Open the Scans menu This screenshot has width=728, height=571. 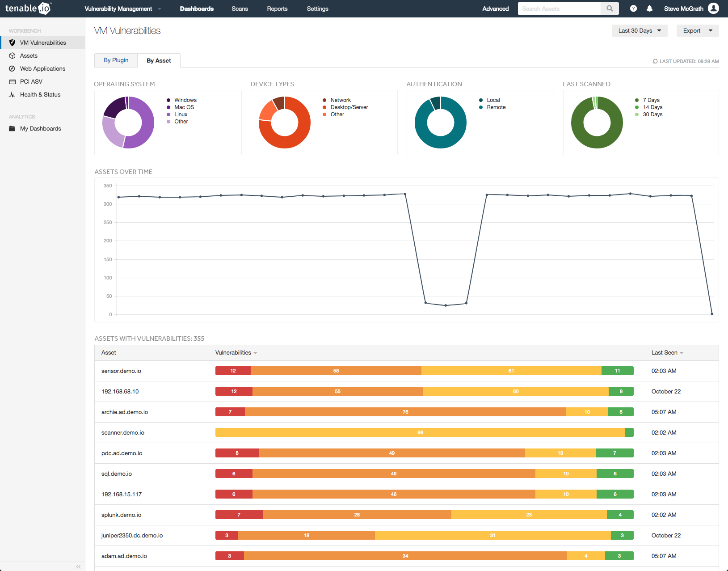240,8
